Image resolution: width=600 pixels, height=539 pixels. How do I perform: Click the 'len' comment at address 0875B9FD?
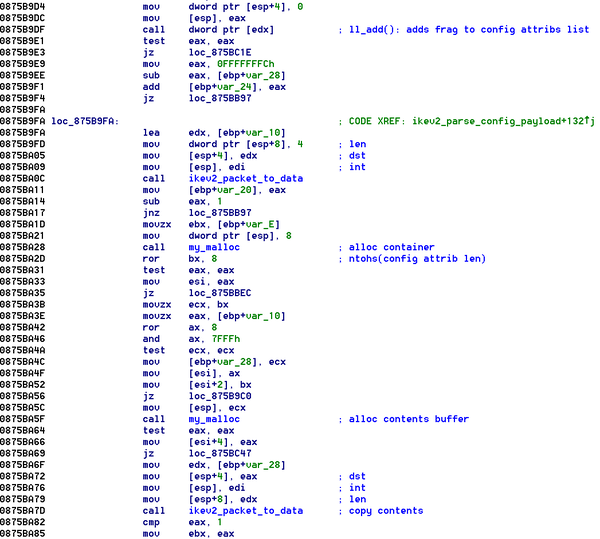pos(357,145)
